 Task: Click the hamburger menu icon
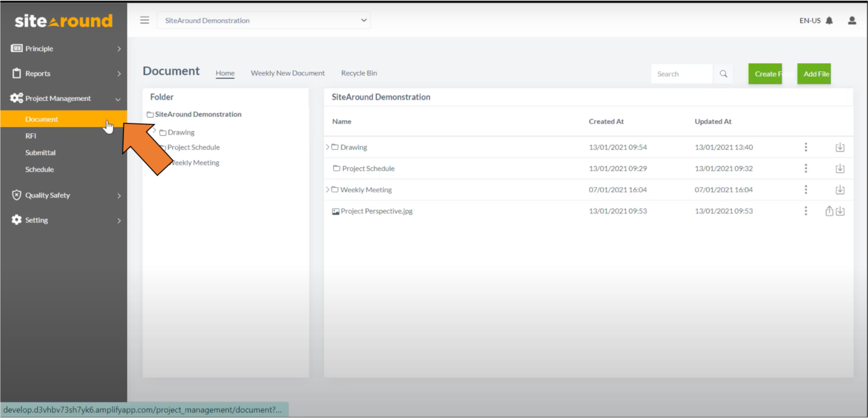[x=144, y=19]
